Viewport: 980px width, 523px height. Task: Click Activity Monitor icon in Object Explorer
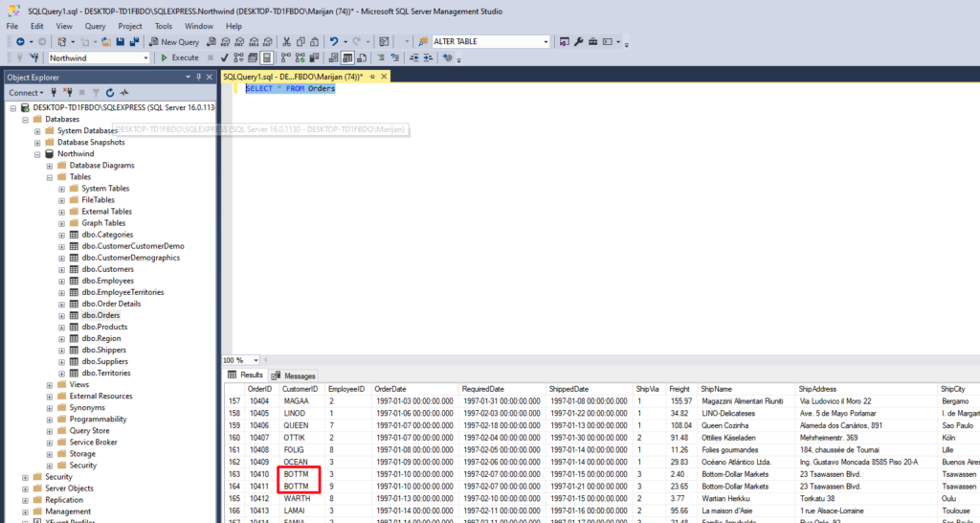point(123,93)
